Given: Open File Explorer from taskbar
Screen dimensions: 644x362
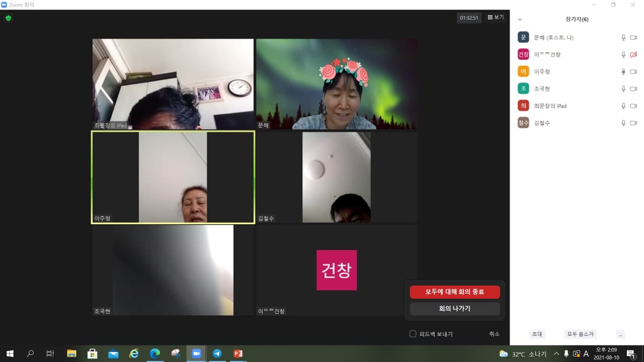Looking at the screenshot, I should pyautogui.click(x=71, y=353).
